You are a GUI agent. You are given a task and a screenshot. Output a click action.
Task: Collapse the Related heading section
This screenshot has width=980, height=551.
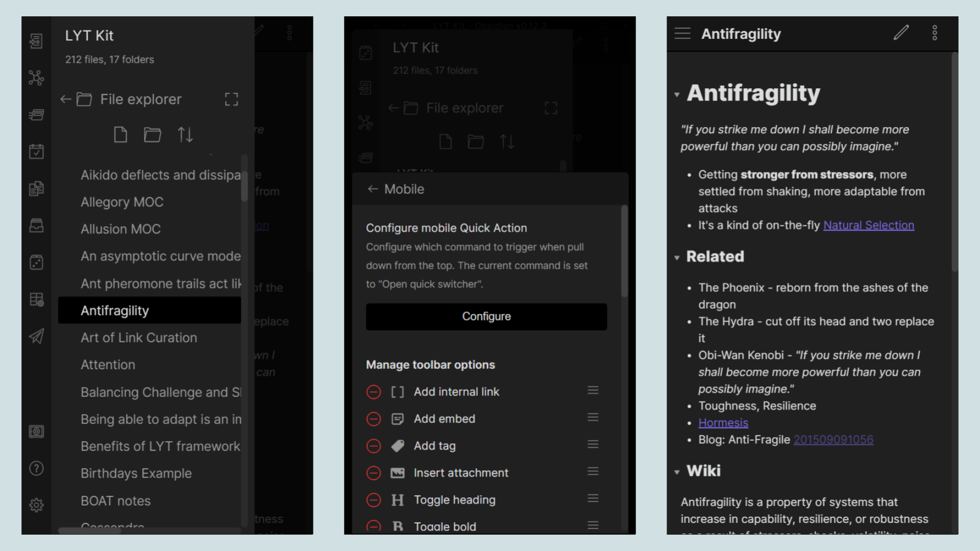[677, 258]
